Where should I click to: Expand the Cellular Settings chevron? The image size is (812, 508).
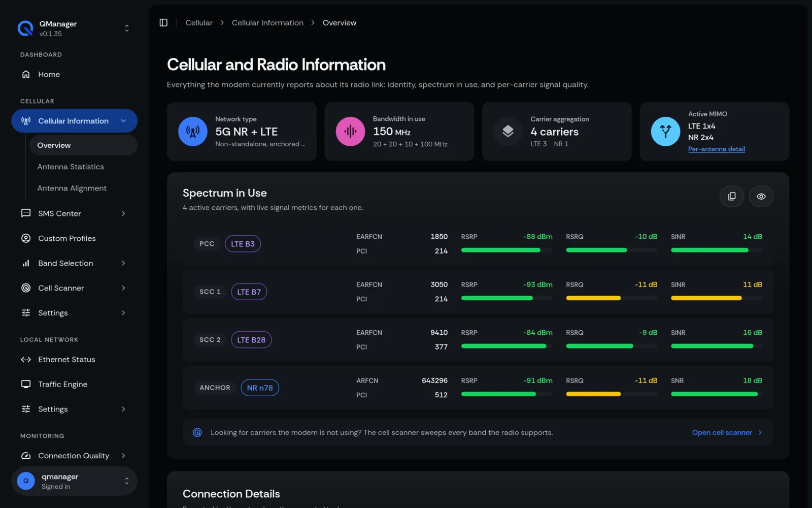click(x=123, y=313)
